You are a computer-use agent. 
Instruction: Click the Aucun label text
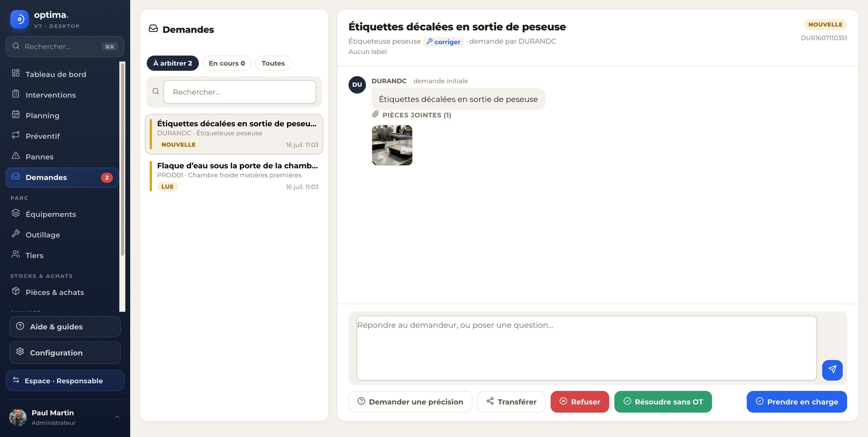[x=368, y=52]
